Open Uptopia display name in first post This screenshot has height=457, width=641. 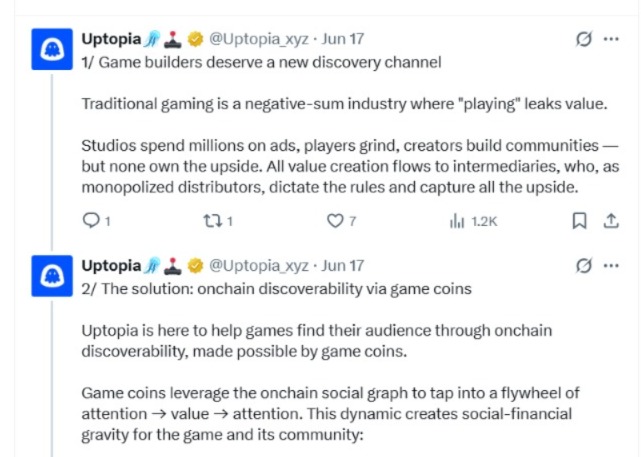tap(111, 39)
